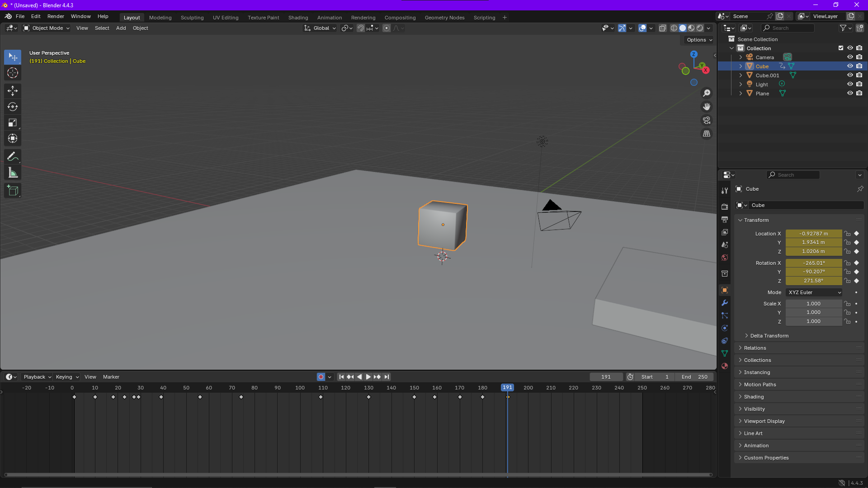The image size is (868, 488).
Task: Click Location Y value field
Action: 813,242
